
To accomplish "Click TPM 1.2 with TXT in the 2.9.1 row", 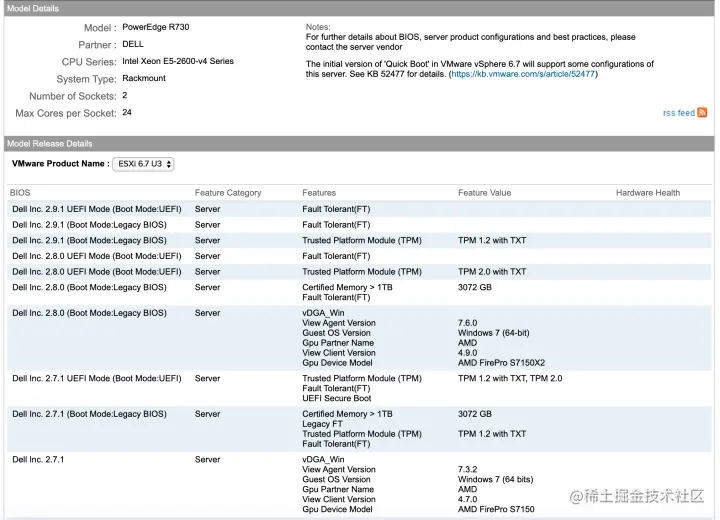I will [x=492, y=240].
